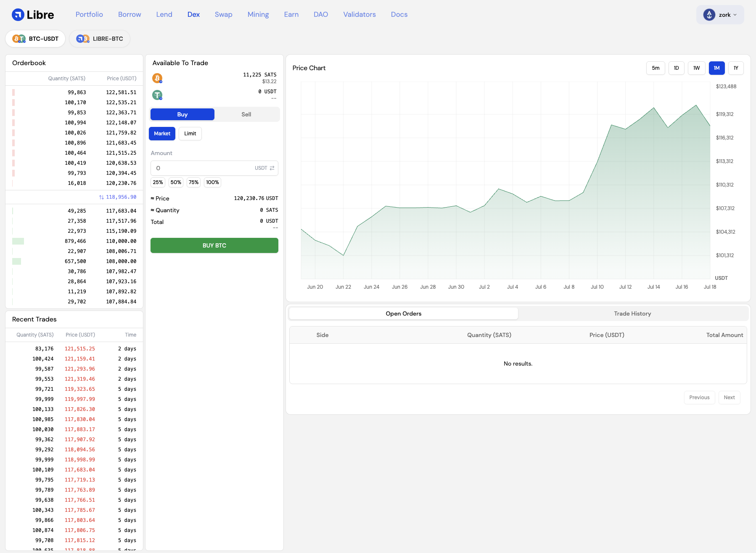
Task: Set chart interval to 5m
Action: 656,68
